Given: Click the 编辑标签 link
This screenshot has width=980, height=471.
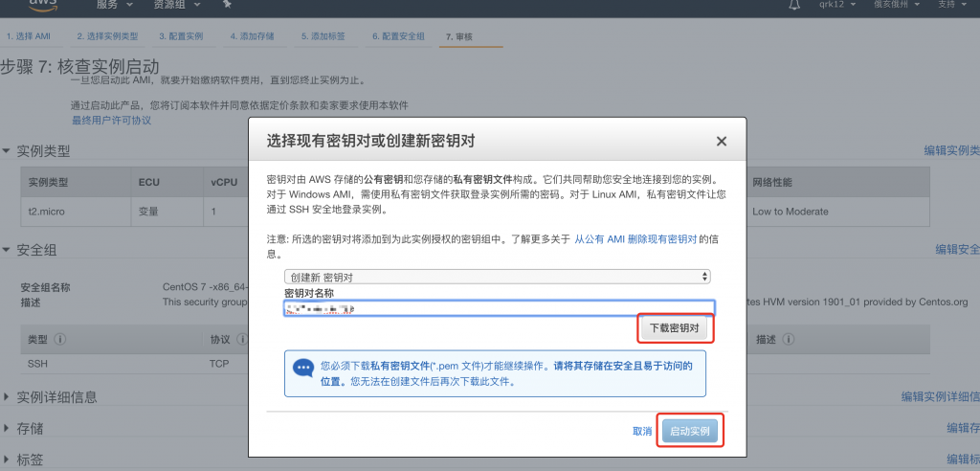Looking at the screenshot, I should [963, 460].
